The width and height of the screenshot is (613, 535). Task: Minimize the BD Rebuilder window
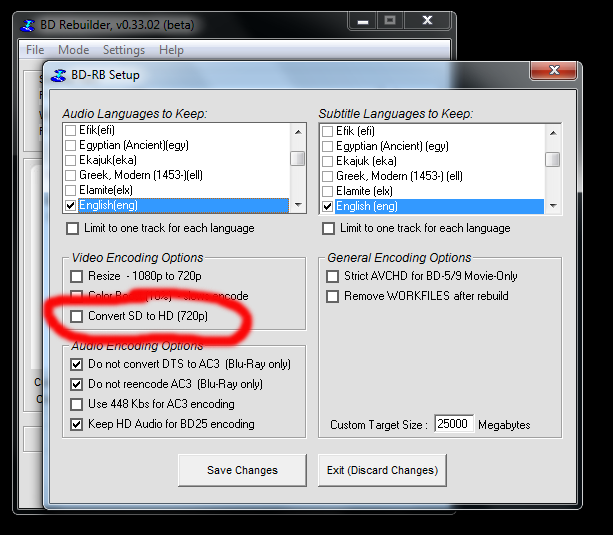363,21
